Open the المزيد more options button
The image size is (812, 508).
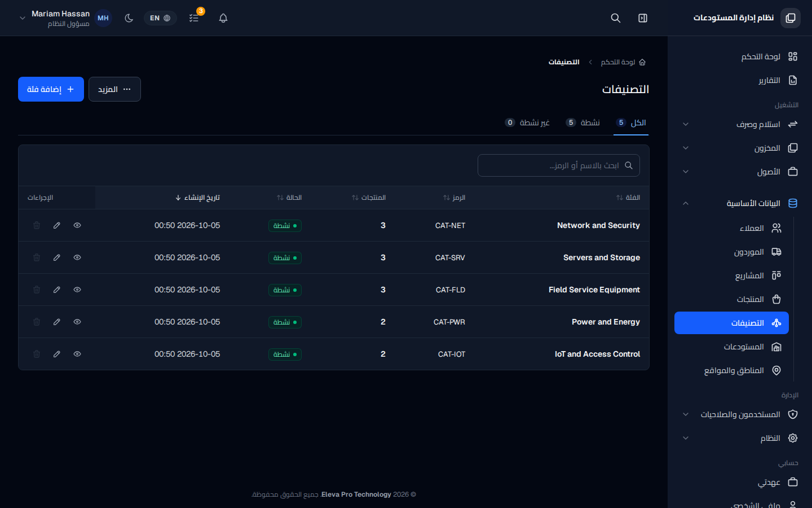click(x=114, y=89)
